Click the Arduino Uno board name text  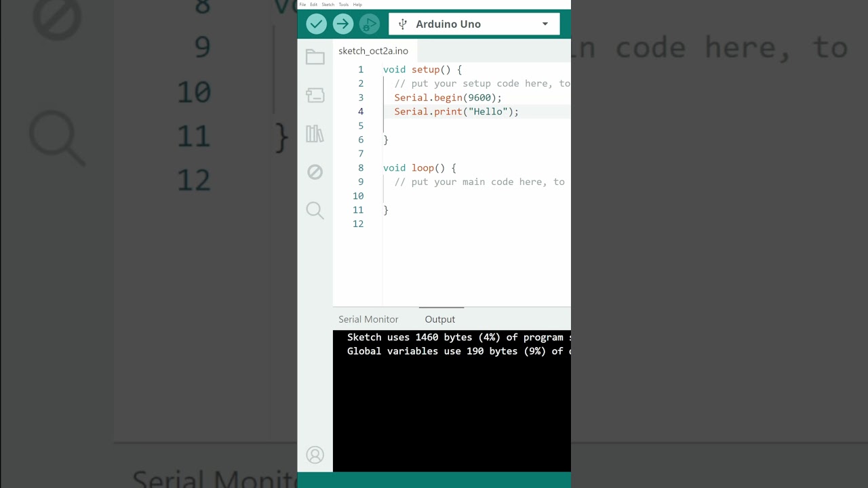tap(448, 24)
